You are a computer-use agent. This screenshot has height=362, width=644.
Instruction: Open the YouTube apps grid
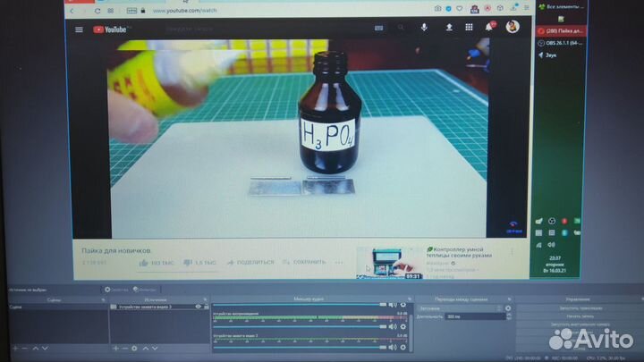coord(469,27)
